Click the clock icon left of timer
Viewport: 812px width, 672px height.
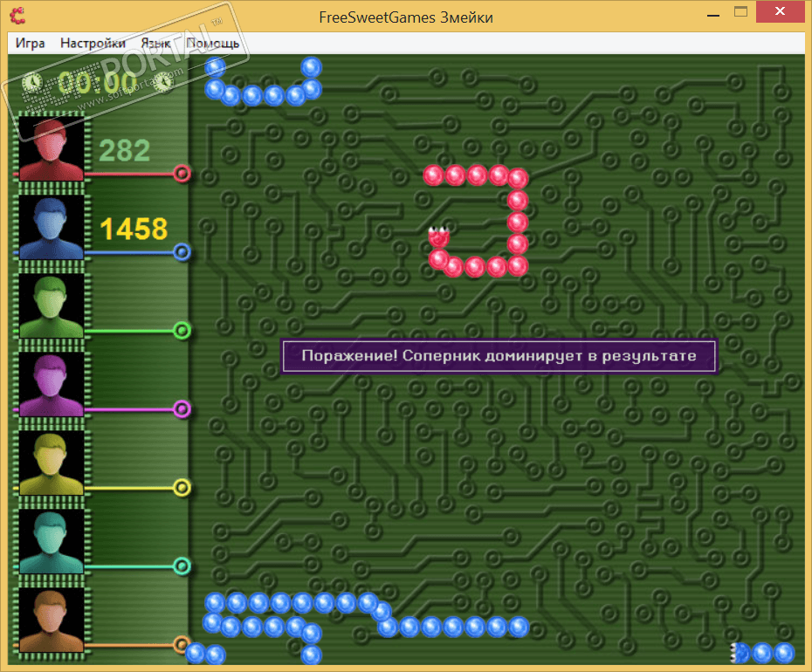coord(32,82)
